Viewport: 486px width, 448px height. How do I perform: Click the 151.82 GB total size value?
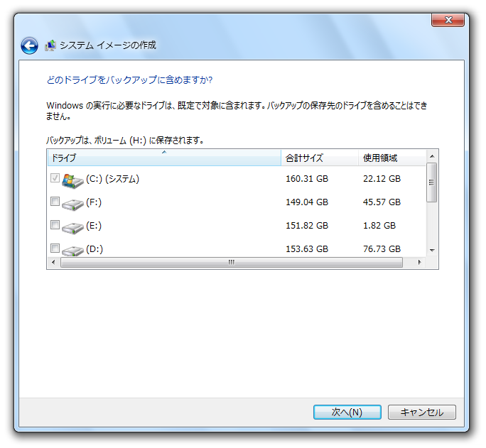[307, 225]
